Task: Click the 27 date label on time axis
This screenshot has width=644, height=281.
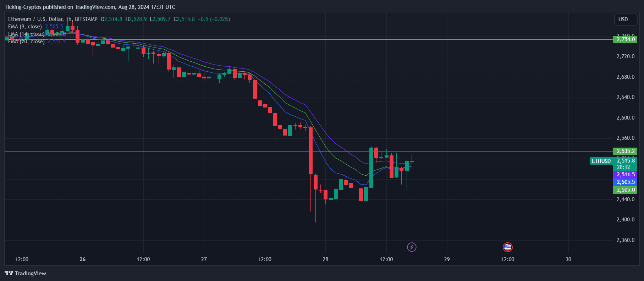Action: [x=204, y=259]
